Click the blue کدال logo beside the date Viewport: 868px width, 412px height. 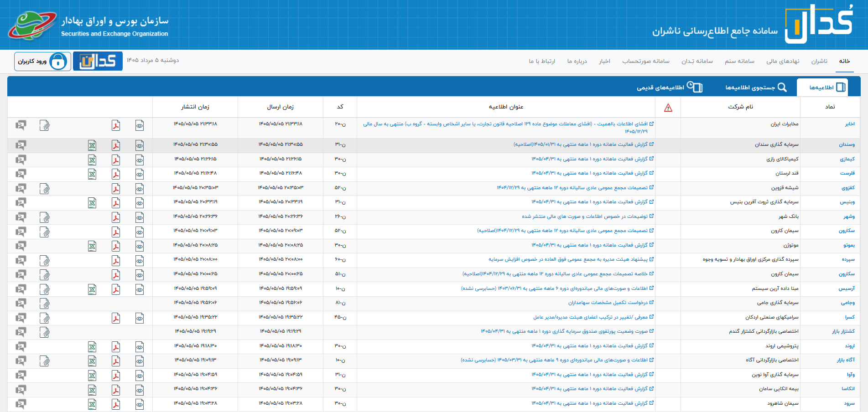98,61
